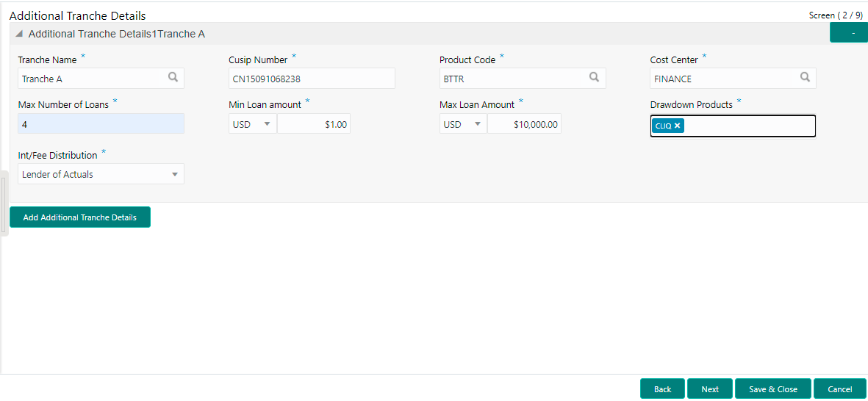Screen dimensions: 868x401
Task: Click the Back button
Action: [663, 389]
